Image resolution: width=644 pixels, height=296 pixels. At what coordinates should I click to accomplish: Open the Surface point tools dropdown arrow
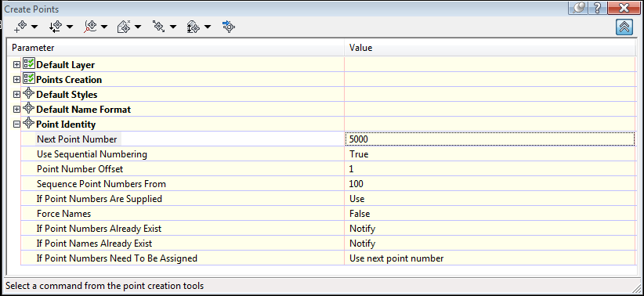pyautogui.click(x=138, y=27)
